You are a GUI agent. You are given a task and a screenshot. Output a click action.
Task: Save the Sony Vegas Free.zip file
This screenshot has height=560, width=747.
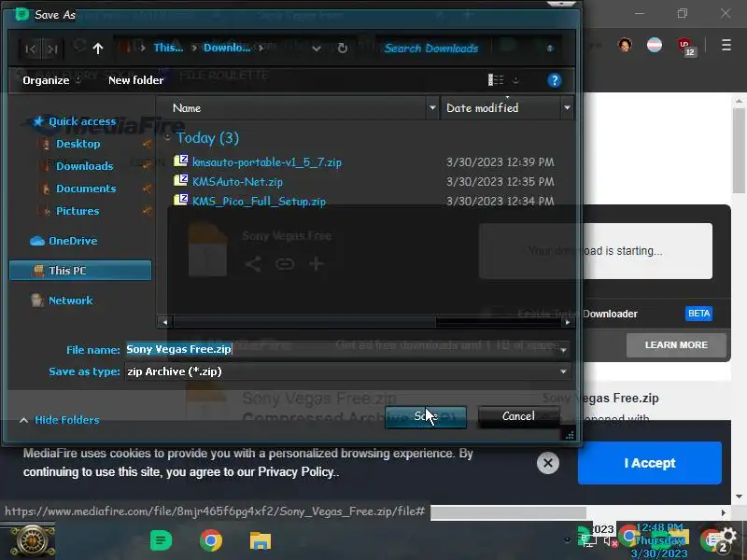(x=426, y=416)
